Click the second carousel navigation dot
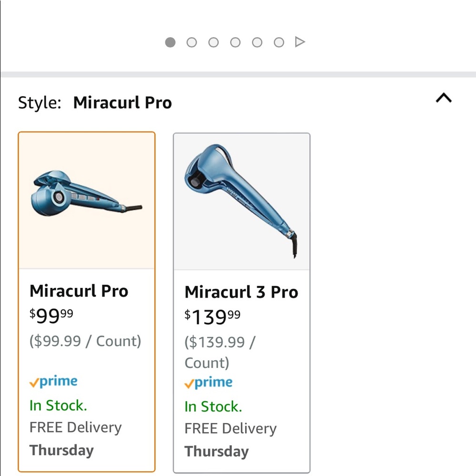The image size is (476, 476). [191, 42]
